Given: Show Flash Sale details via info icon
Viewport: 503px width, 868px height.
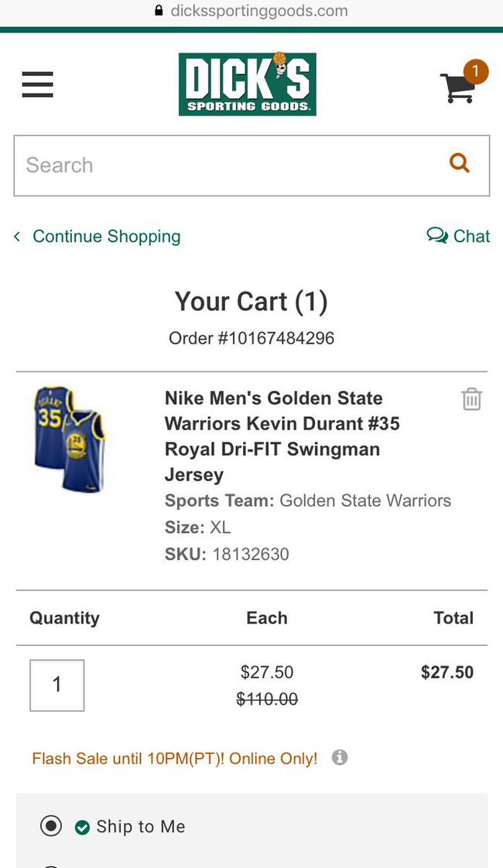Looking at the screenshot, I should coord(339,757).
